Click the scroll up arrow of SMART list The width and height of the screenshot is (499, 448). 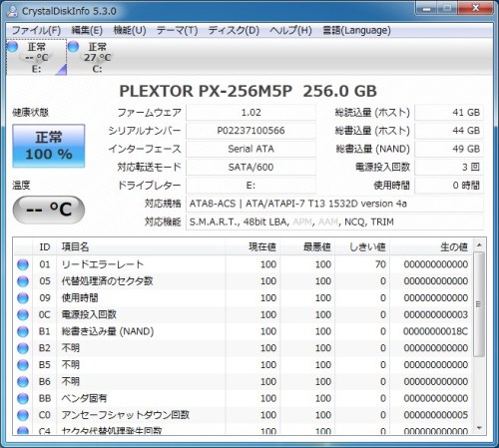(x=479, y=245)
